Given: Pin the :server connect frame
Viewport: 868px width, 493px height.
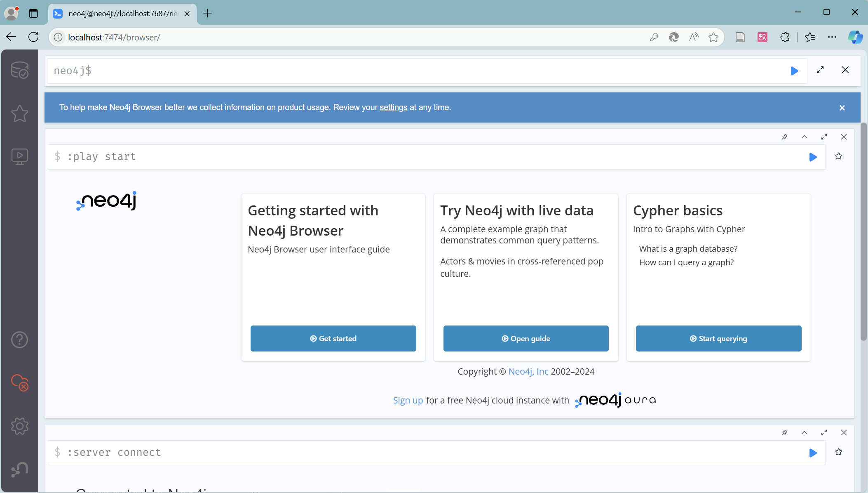Looking at the screenshot, I should (784, 433).
